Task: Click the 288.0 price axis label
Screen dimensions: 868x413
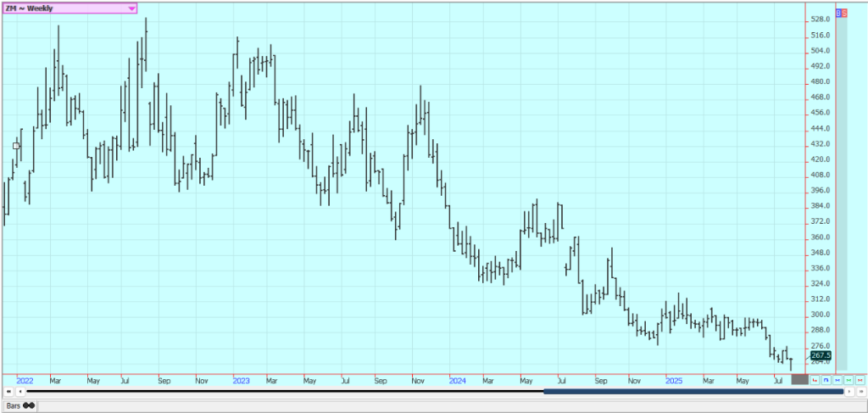Action: [821, 330]
